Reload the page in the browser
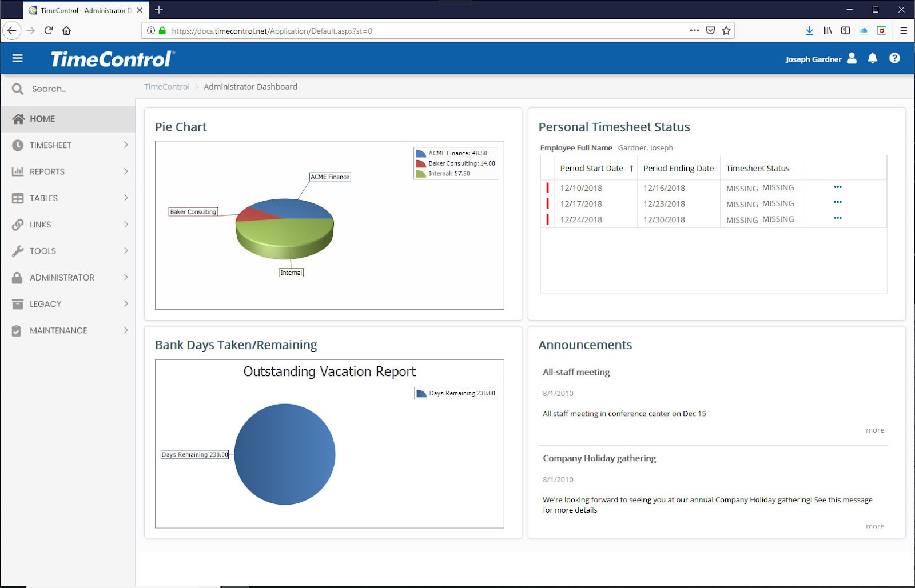The height and width of the screenshot is (588, 915). click(49, 31)
